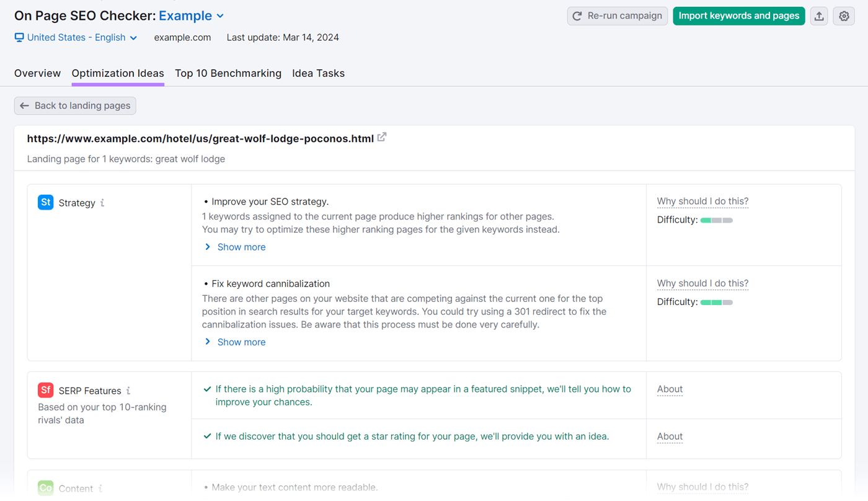Viewport: 868px width, 501px height.
Task: Open the campaign settings gear icon
Action: coord(844,16)
